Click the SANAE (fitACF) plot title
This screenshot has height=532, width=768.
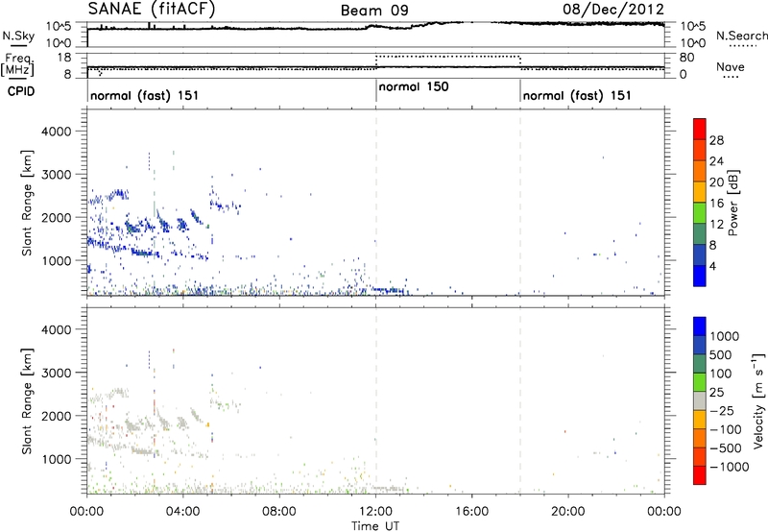click(x=151, y=9)
